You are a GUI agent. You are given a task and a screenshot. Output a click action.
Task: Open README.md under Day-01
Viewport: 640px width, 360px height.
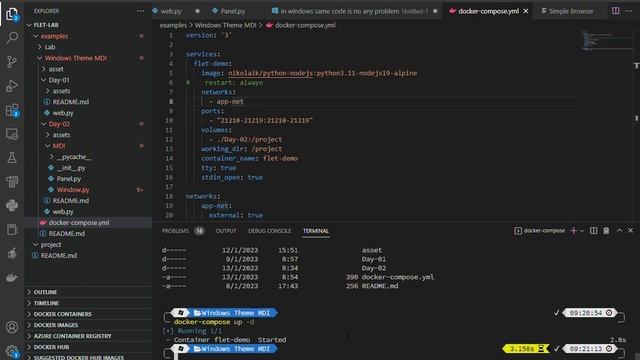point(71,102)
